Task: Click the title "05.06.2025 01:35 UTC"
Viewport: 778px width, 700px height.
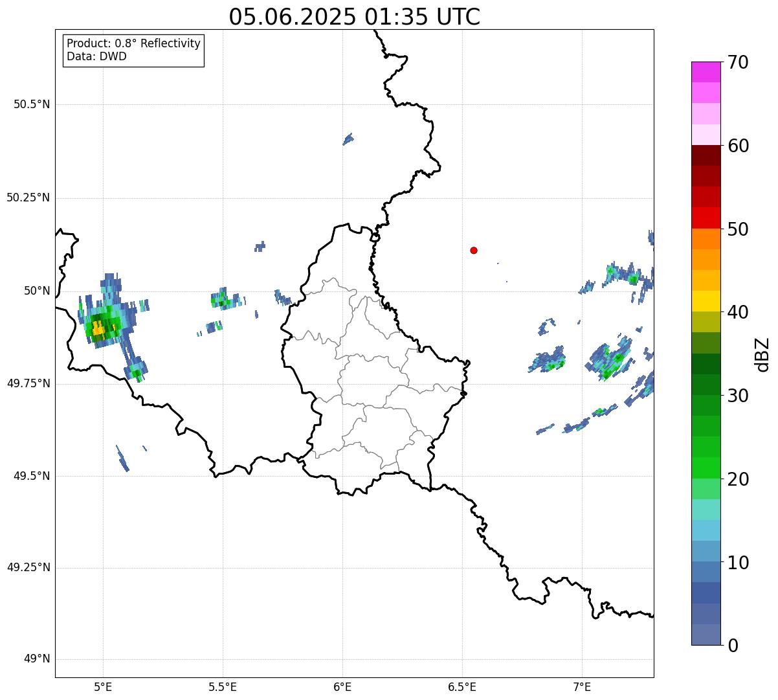Action: tap(355, 17)
